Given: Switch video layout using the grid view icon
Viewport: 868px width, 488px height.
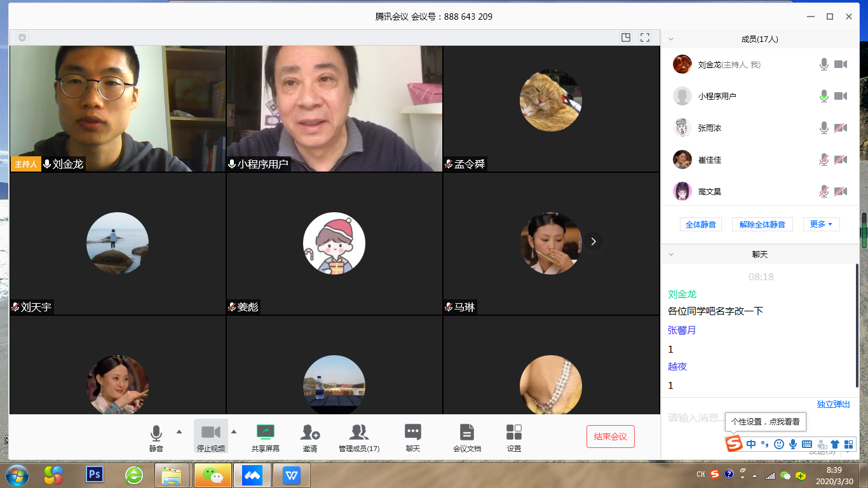Looking at the screenshot, I should [626, 37].
